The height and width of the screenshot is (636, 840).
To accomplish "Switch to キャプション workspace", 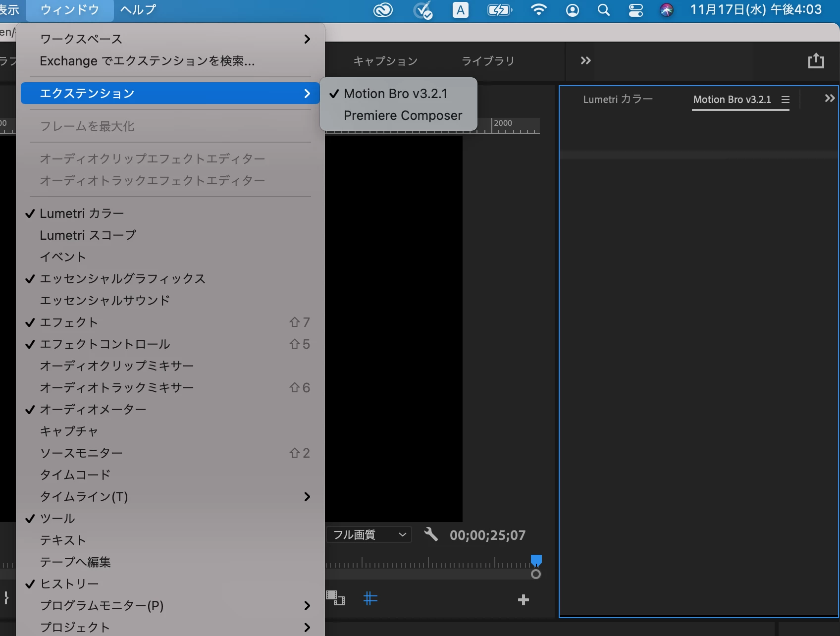I will [x=385, y=61].
